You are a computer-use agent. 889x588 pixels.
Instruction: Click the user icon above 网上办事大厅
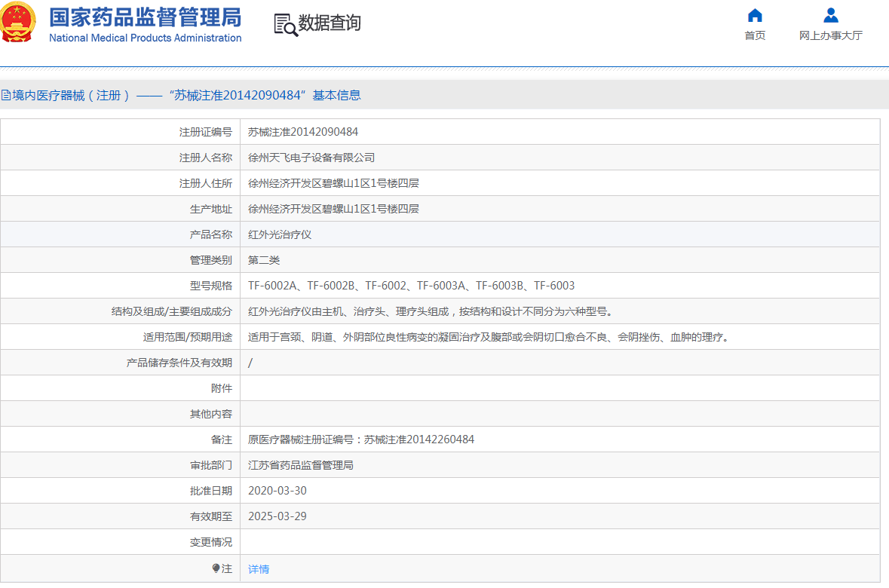[x=830, y=16]
